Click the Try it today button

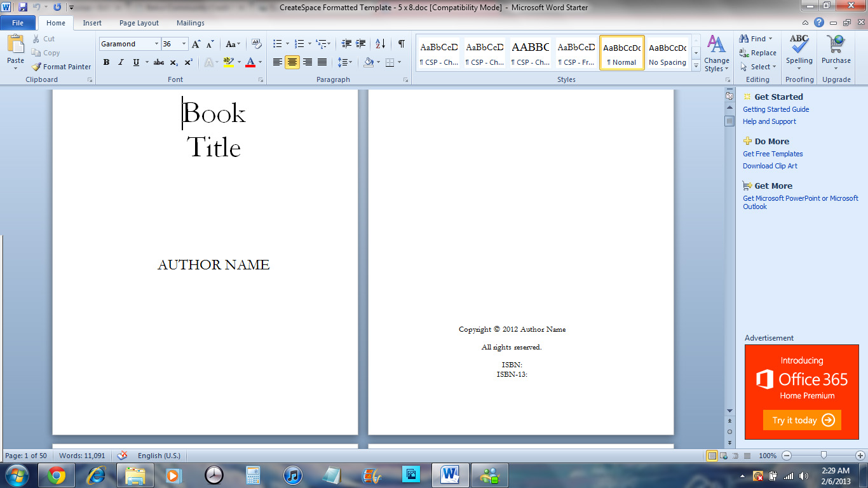click(802, 420)
